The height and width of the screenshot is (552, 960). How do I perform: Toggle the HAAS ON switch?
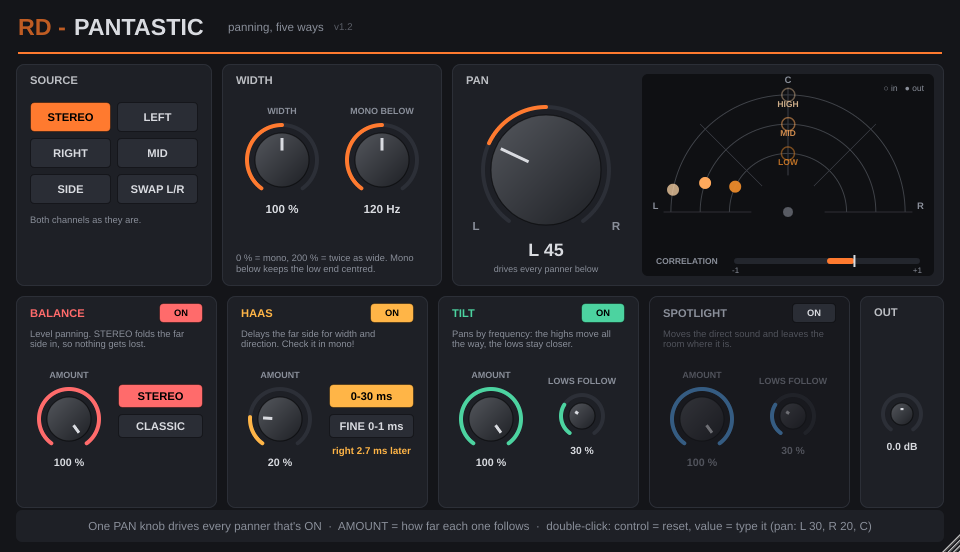coord(392,313)
